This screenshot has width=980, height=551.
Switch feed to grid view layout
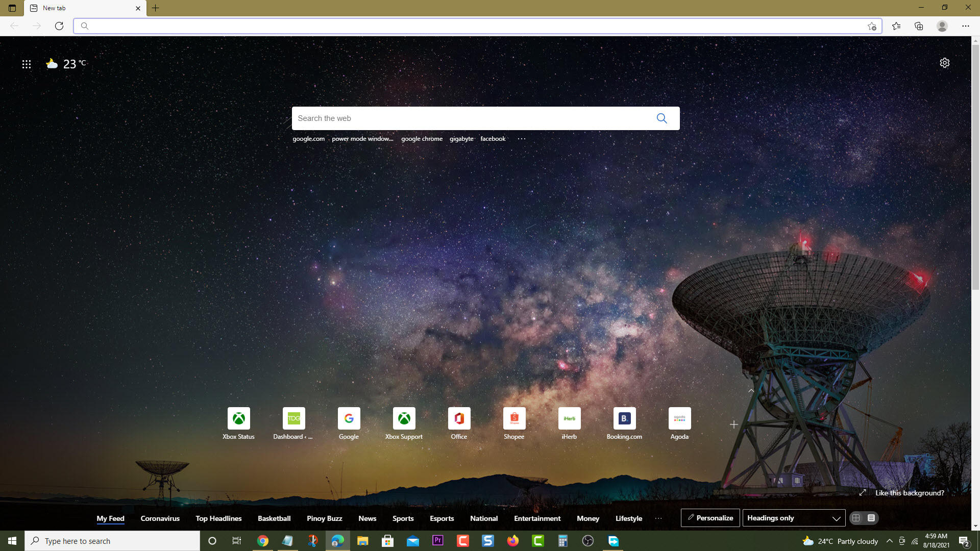[856, 518]
